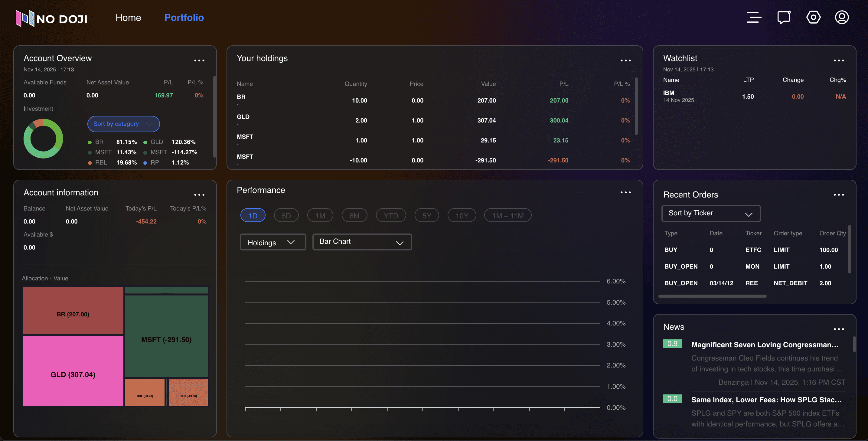Select the YTD time range toggle
Image resolution: width=868 pixels, height=441 pixels.
(390, 216)
